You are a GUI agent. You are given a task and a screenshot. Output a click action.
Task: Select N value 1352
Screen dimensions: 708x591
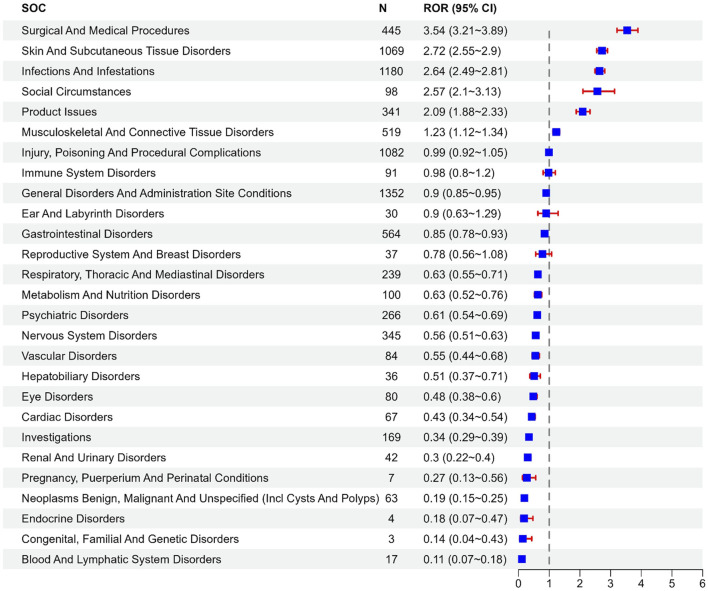tap(391, 193)
